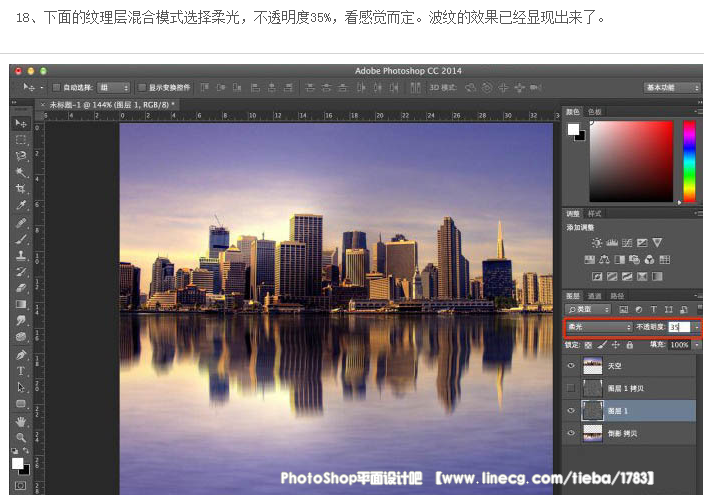Image resolution: width=704 pixels, height=495 pixels.
Task: Hide the 图层 1 layer
Action: point(571,411)
